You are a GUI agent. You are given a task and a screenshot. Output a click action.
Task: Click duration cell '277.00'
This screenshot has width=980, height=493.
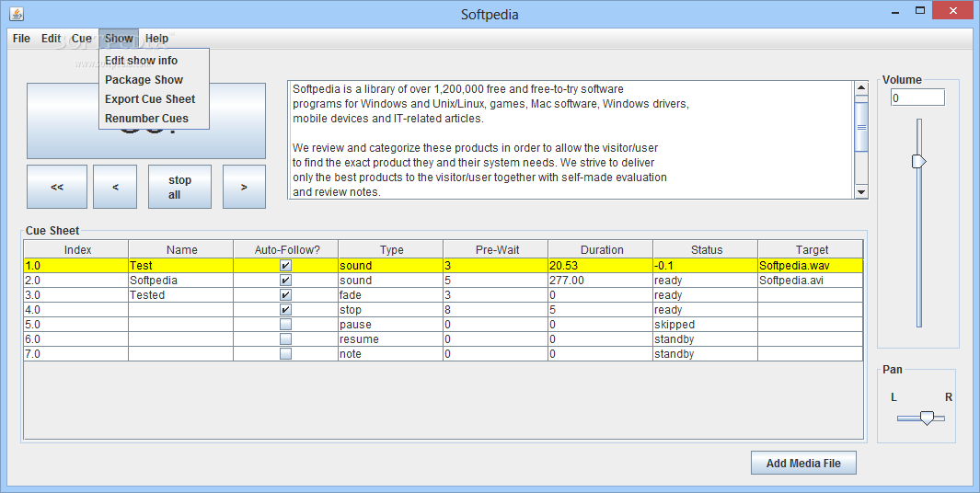[x=601, y=281]
